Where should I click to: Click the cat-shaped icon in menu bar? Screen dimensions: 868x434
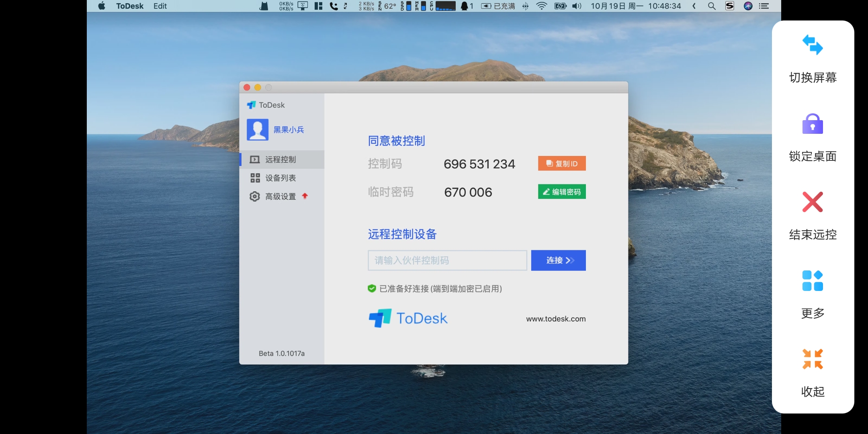coord(264,6)
